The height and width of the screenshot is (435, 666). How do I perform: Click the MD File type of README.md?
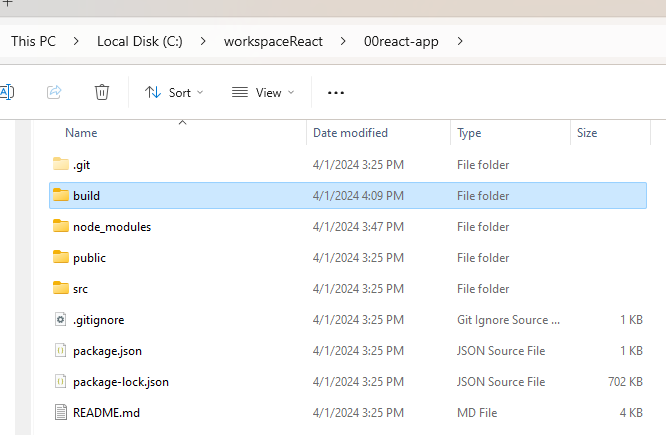point(477,413)
